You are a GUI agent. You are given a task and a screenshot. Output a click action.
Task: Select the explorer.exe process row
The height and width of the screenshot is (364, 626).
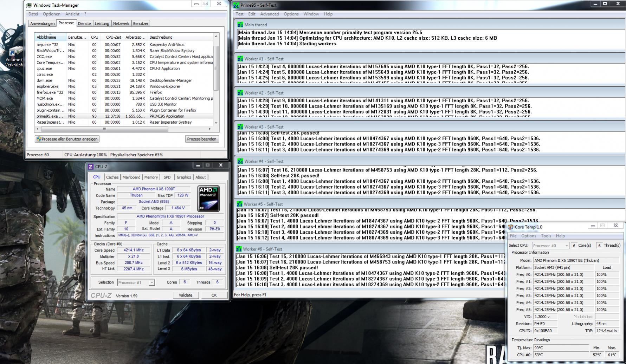tap(124, 86)
